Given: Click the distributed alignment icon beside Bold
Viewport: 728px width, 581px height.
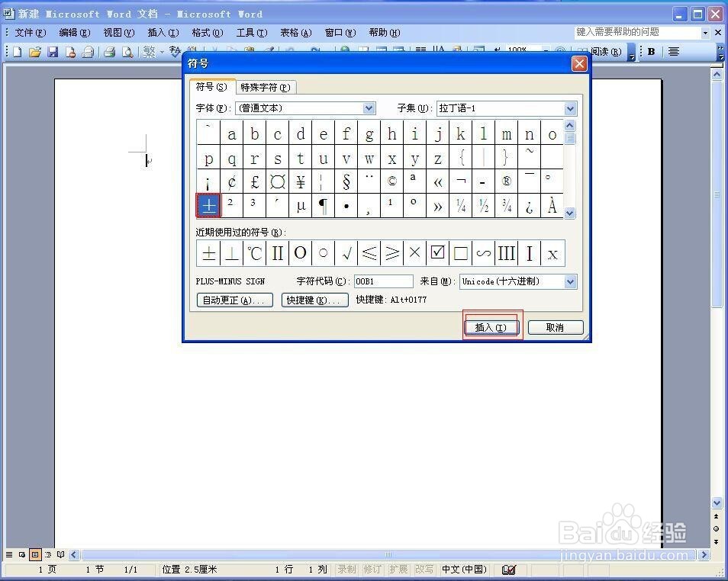Looking at the screenshot, I should [x=674, y=52].
